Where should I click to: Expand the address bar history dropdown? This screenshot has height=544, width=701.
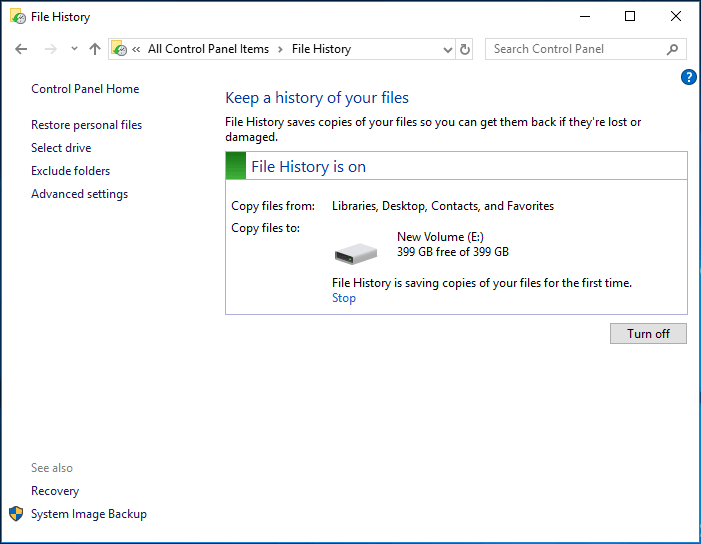pos(447,49)
